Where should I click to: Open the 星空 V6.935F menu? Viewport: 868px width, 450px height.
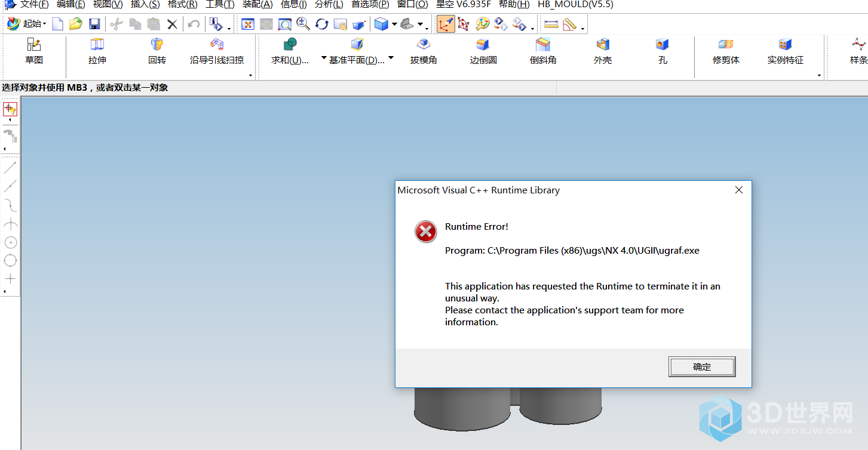click(463, 5)
